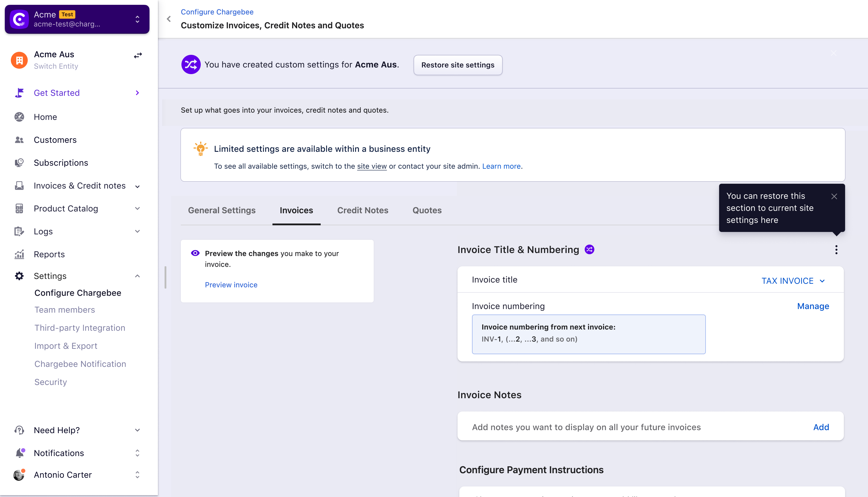Click the notifications bell icon in sidebar
This screenshot has height=497, width=868.
coord(20,452)
